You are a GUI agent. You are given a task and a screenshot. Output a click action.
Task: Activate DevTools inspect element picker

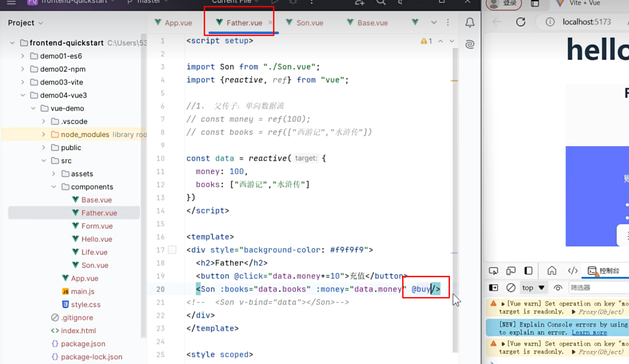tap(493, 271)
